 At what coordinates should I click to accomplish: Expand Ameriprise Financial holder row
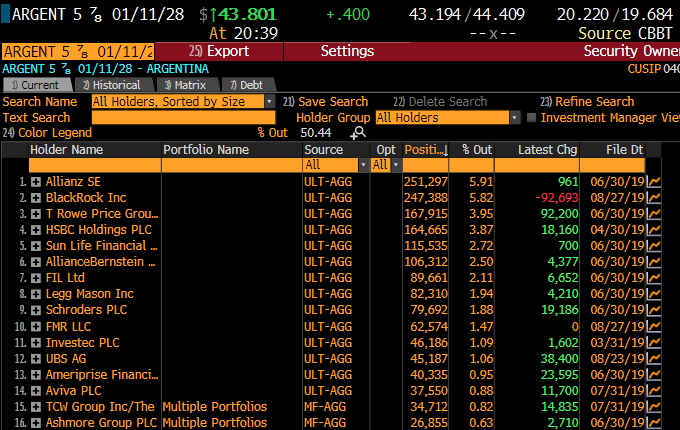pos(36,375)
